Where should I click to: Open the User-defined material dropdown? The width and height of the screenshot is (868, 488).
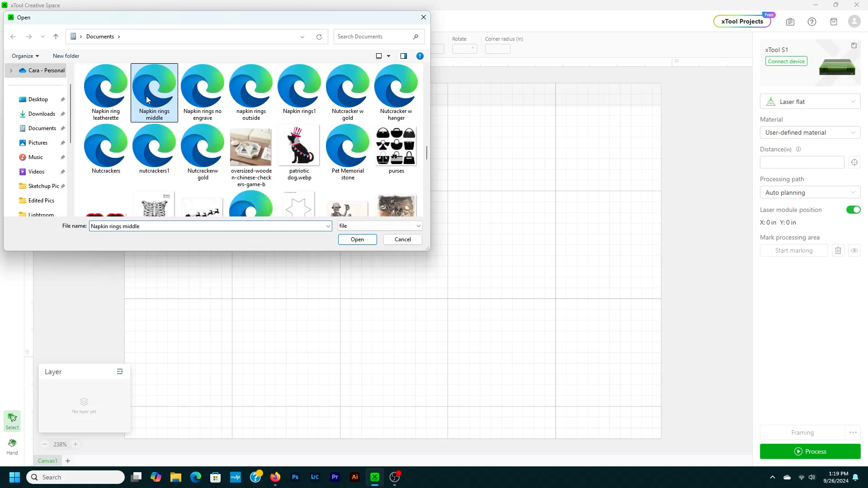coord(810,132)
